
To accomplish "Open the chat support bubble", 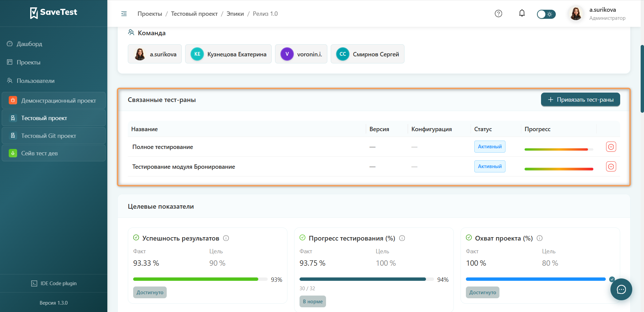I will tap(621, 290).
